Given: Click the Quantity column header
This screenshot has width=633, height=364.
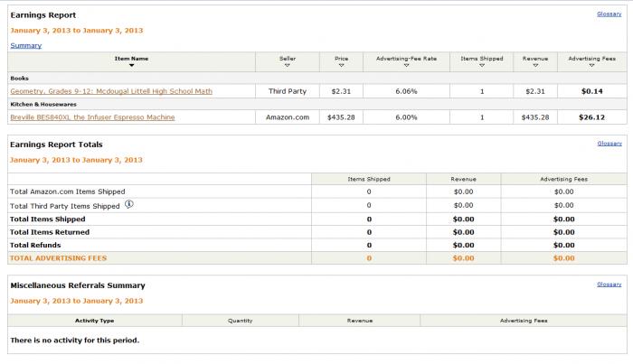Looking at the screenshot, I should pos(240,320).
